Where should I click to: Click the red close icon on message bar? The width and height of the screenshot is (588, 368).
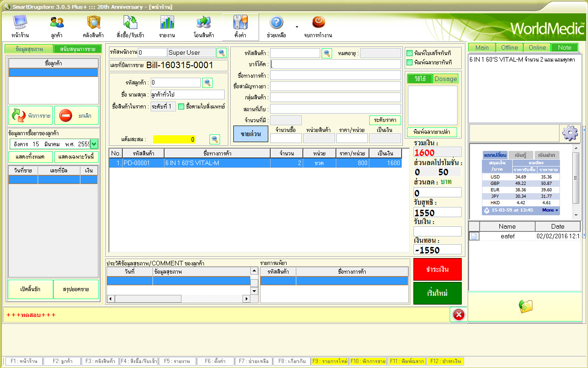tap(458, 315)
